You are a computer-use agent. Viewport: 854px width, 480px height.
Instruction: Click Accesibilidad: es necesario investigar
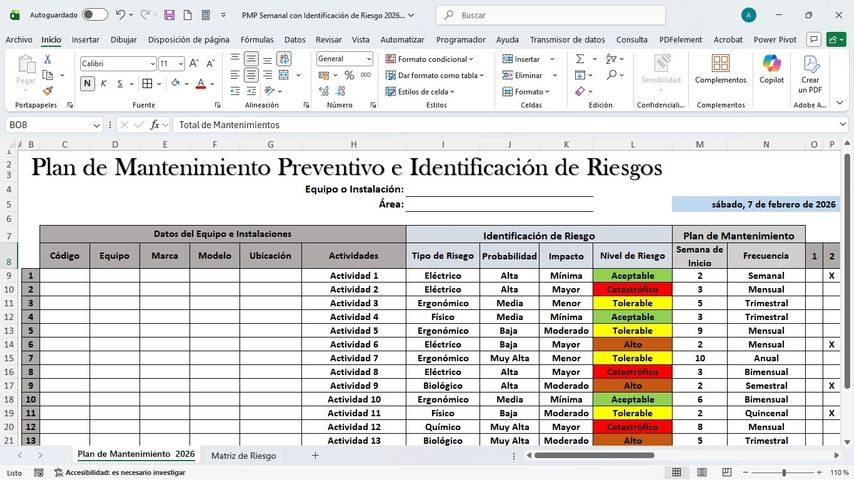120,473
